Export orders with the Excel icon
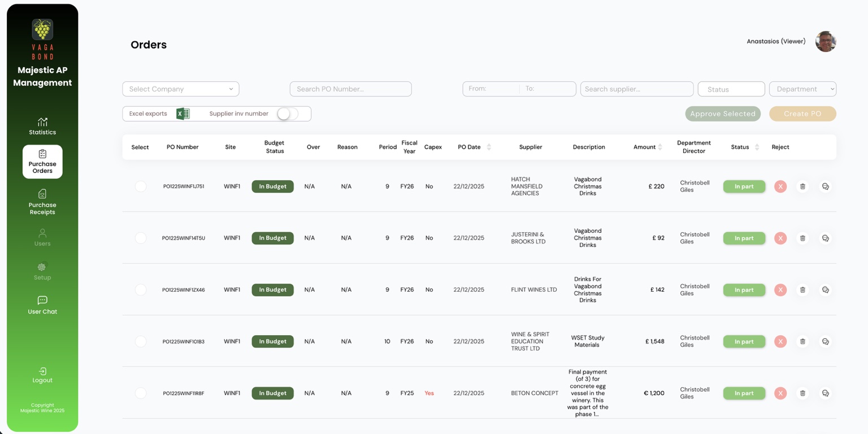Viewport: 868px width, 434px height. pos(183,114)
